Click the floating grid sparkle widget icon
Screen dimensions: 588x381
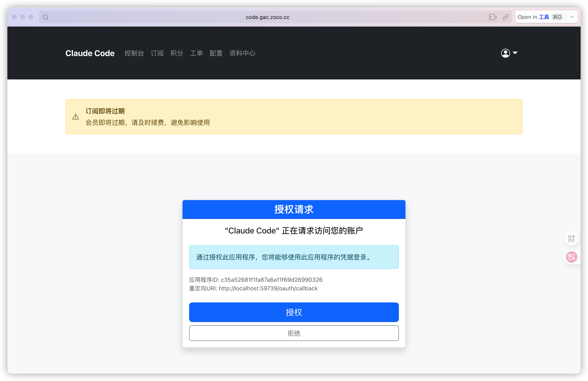click(x=571, y=238)
